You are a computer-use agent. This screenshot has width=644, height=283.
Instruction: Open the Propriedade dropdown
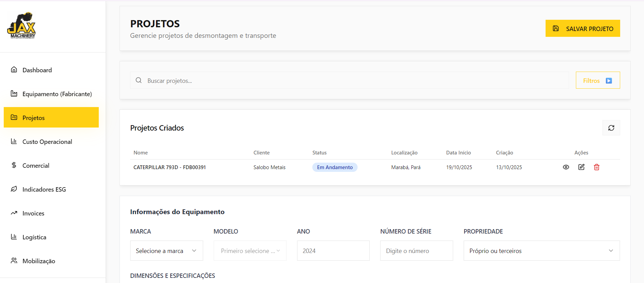coord(542,251)
